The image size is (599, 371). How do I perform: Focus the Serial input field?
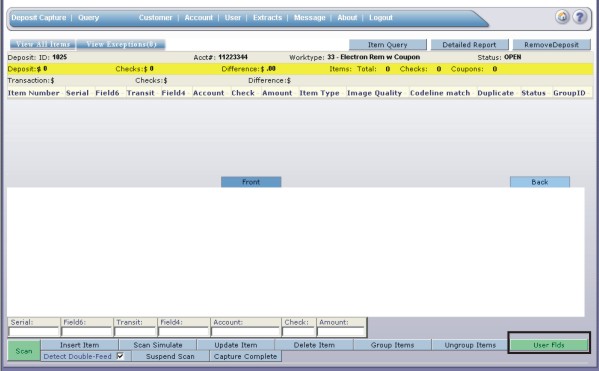point(34,331)
